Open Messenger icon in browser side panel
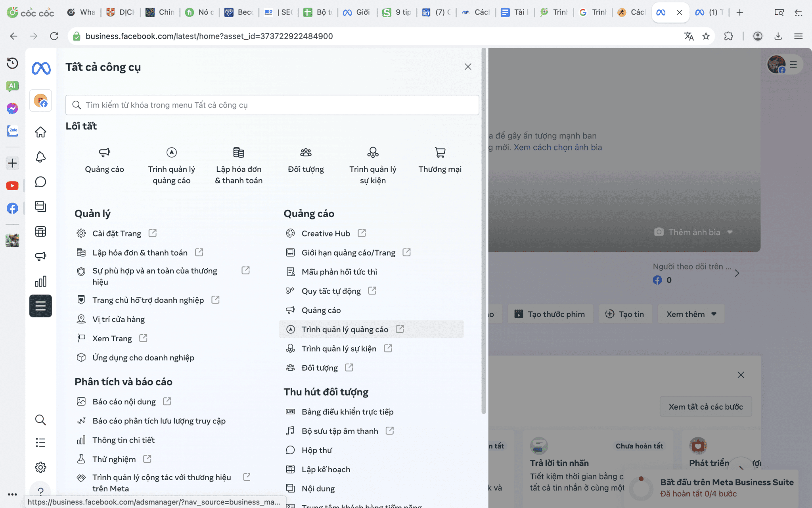Screen dimensions: 812x508 [12, 108]
